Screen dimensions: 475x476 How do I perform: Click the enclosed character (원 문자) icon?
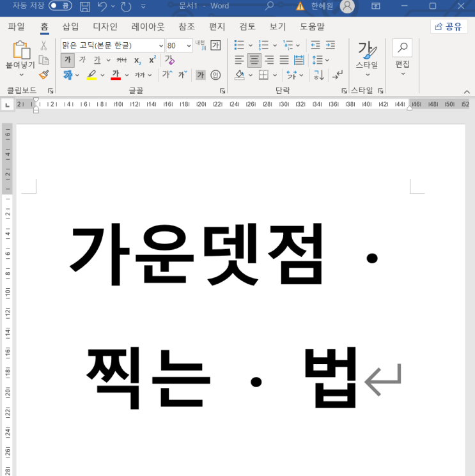point(215,75)
